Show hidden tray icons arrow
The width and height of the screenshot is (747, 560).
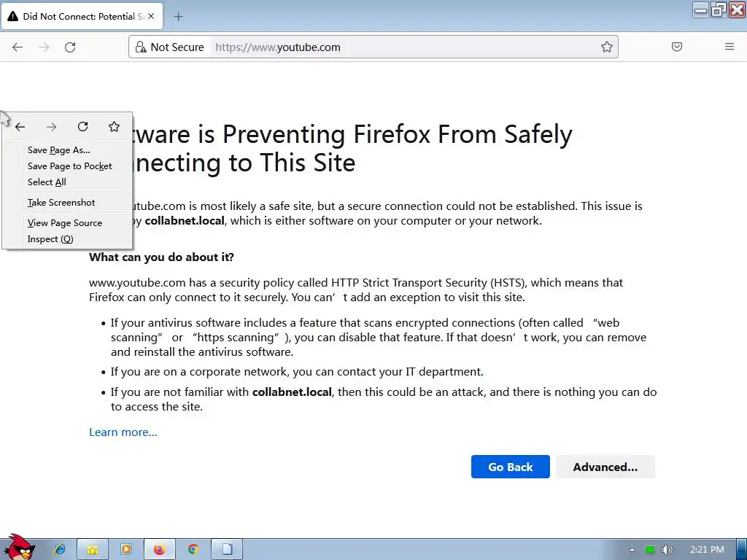pyautogui.click(x=632, y=550)
